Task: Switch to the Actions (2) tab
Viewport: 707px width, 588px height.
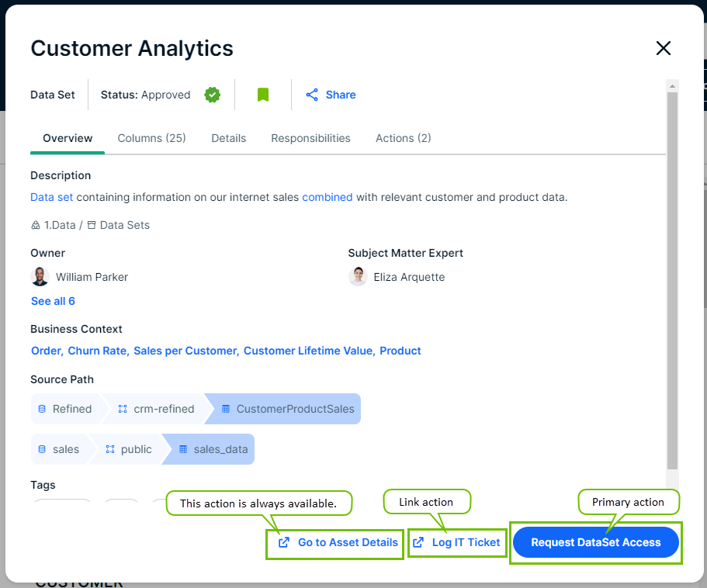Action: (x=403, y=138)
